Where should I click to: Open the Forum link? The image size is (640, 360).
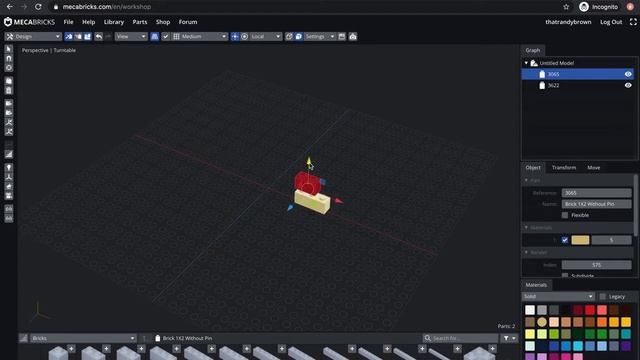tap(188, 22)
